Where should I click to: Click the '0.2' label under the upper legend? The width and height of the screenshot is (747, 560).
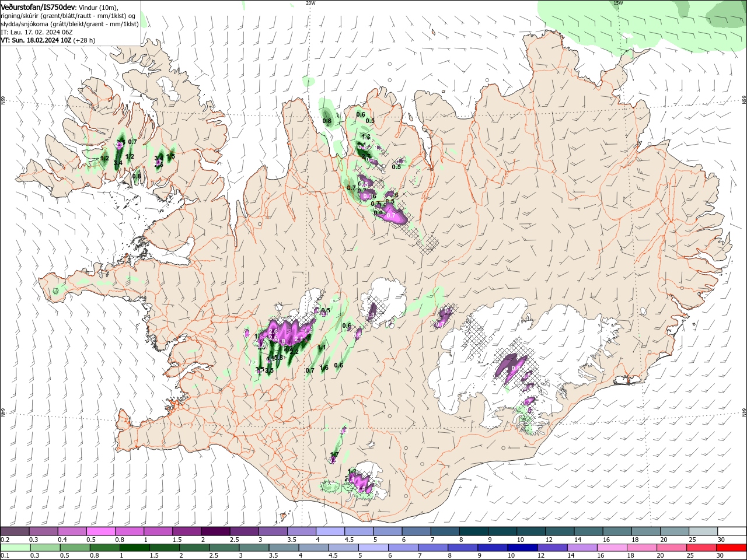coord(4,540)
